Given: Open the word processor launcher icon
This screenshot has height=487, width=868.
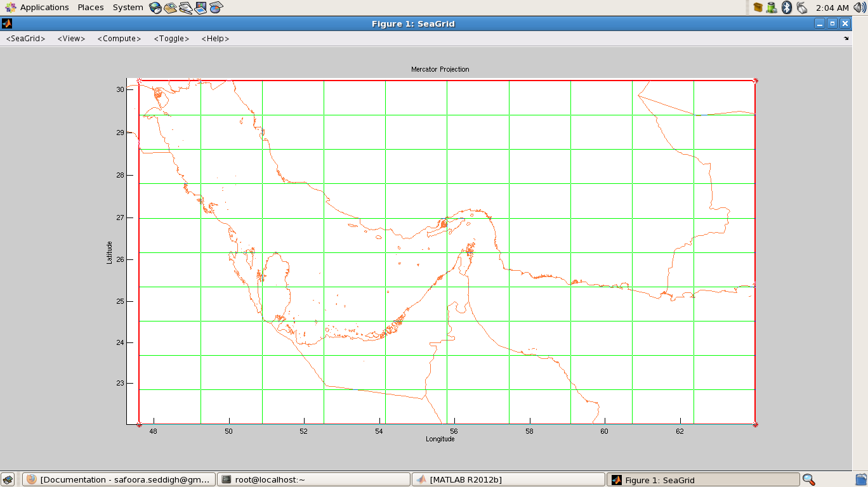Looking at the screenshot, I should pyautogui.click(x=185, y=8).
